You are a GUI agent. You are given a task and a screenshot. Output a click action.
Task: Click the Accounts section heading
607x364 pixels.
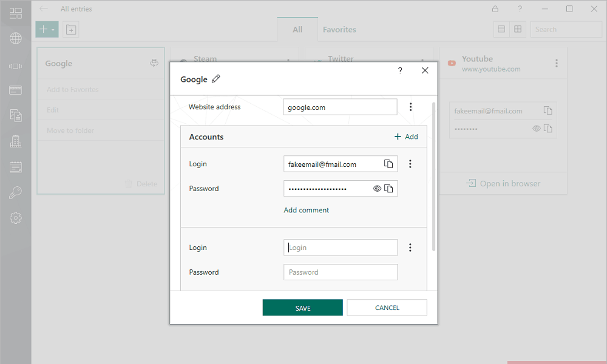206,136
